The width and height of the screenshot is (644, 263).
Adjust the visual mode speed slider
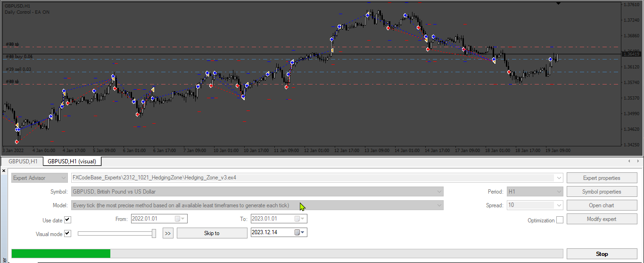(154, 233)
